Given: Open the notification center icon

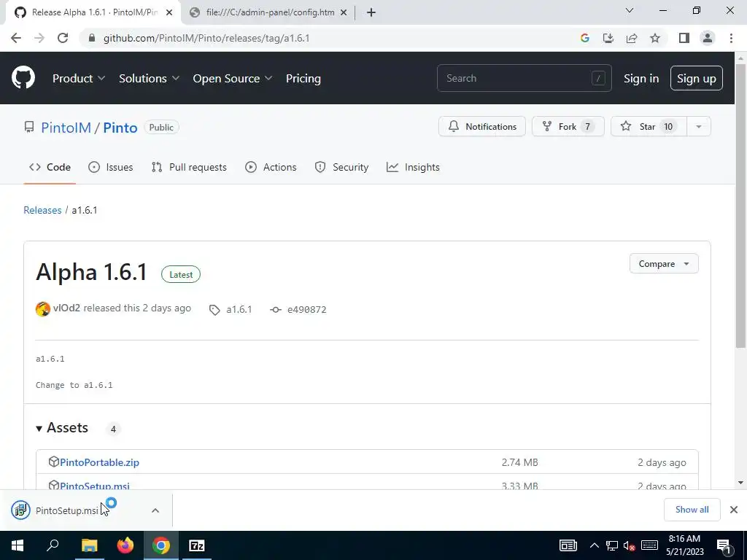Looking at the screenshot, I should pos(724,546).
